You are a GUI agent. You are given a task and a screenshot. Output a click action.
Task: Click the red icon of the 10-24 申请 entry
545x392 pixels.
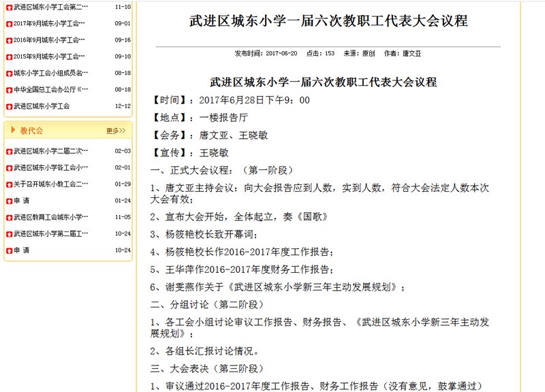(10, 250)
